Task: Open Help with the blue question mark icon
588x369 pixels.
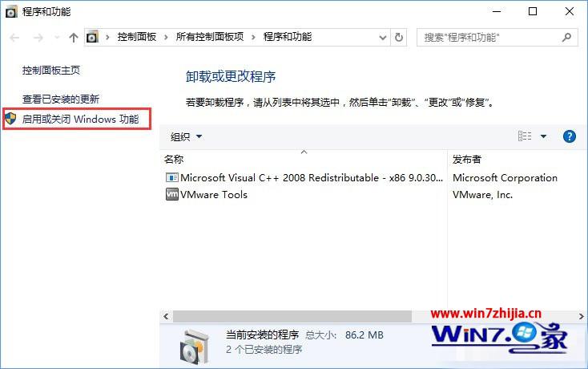Action: tap(570, 136)
